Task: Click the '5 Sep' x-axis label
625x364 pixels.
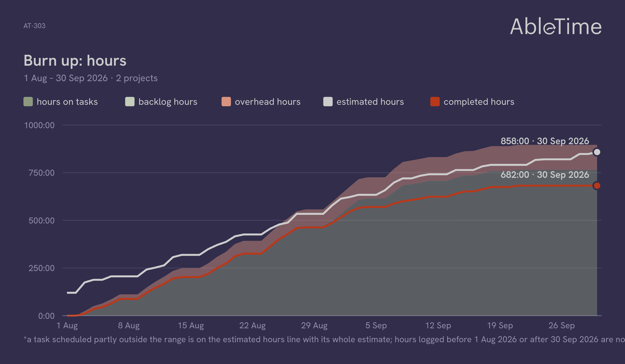Action: point(376,326)
